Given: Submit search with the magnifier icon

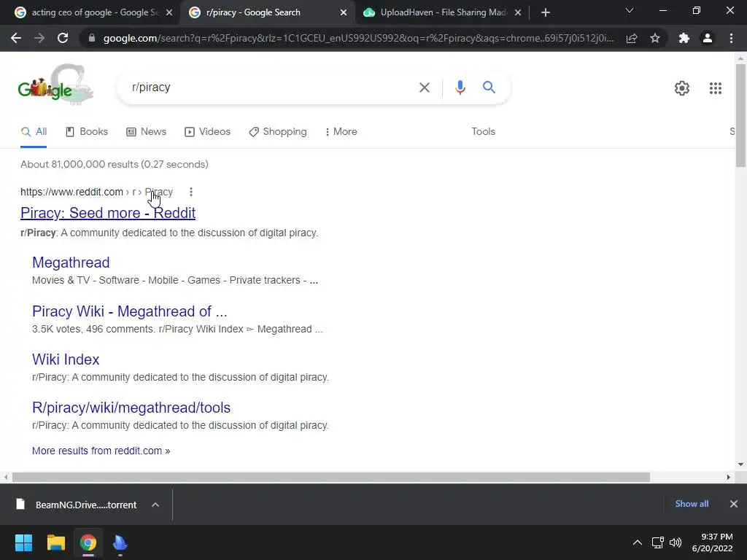Looking at the screenshot, I should coord(489,87).
